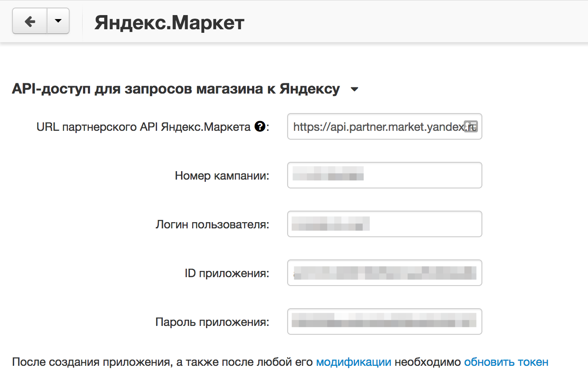Focus the Пароль приложения input field

pyautogui.click(x=384, y=321)
